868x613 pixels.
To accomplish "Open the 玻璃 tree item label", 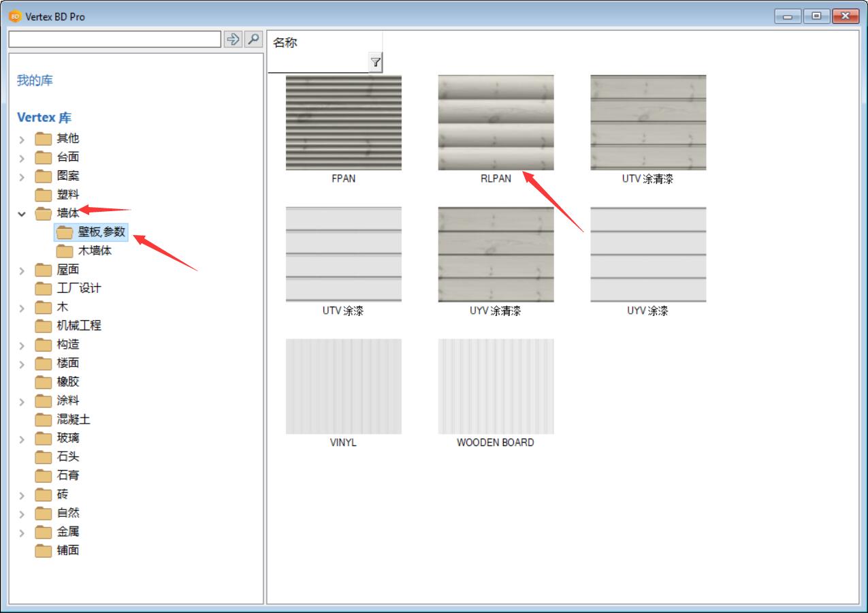I will (x=68, y=438).
